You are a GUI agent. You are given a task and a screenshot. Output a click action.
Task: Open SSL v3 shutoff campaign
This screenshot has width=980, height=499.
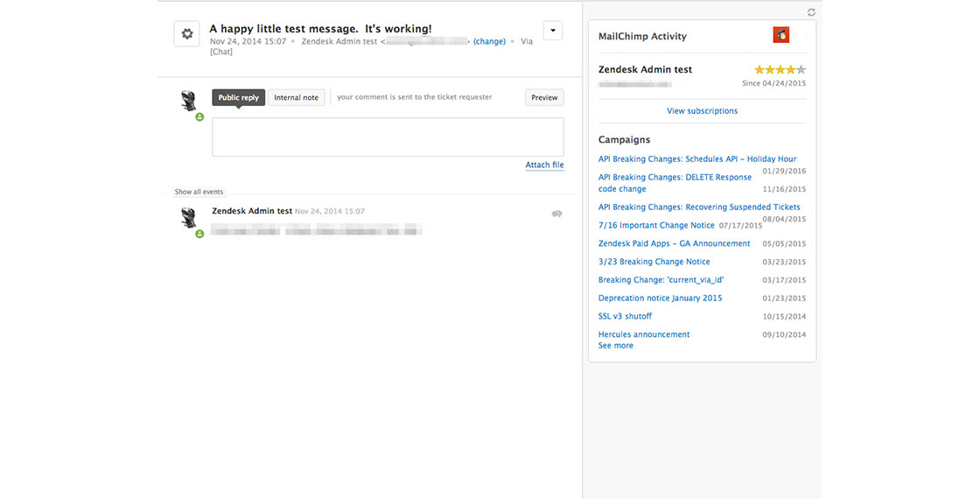(x=625, y=316)
